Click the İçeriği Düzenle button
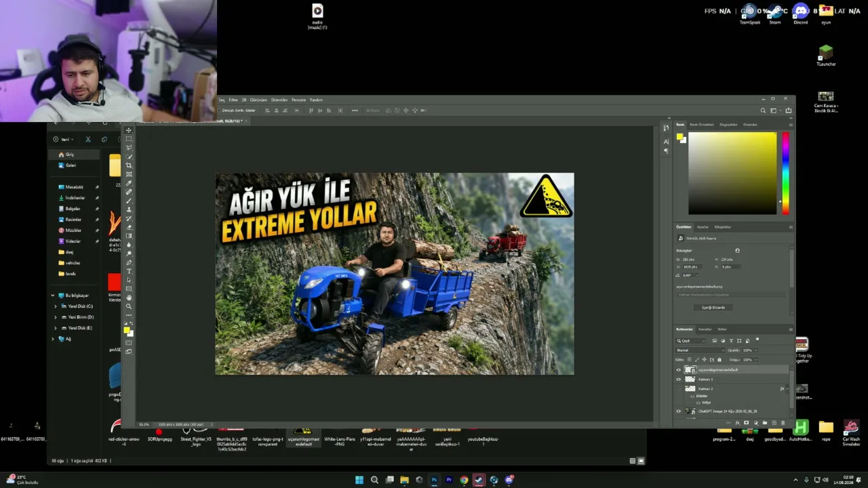This screenshot has height=488, width=868. pyautogui.click(x=713, y=308)
